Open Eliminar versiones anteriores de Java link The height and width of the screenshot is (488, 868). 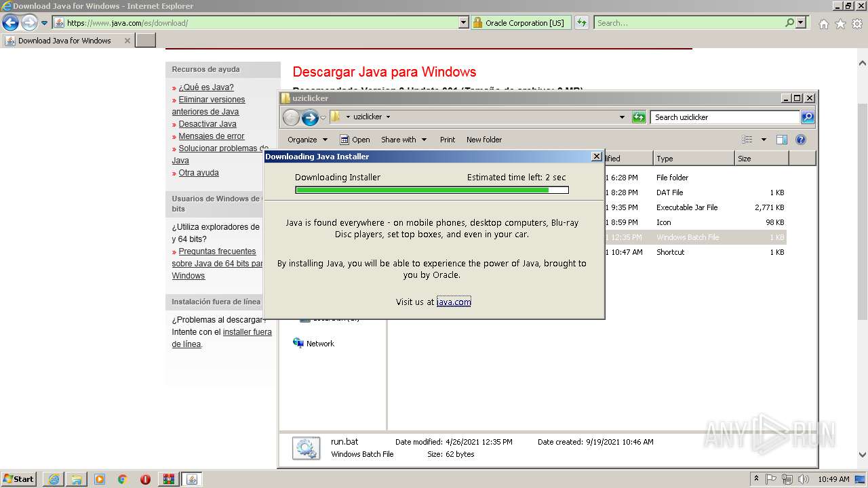point(209,106)
